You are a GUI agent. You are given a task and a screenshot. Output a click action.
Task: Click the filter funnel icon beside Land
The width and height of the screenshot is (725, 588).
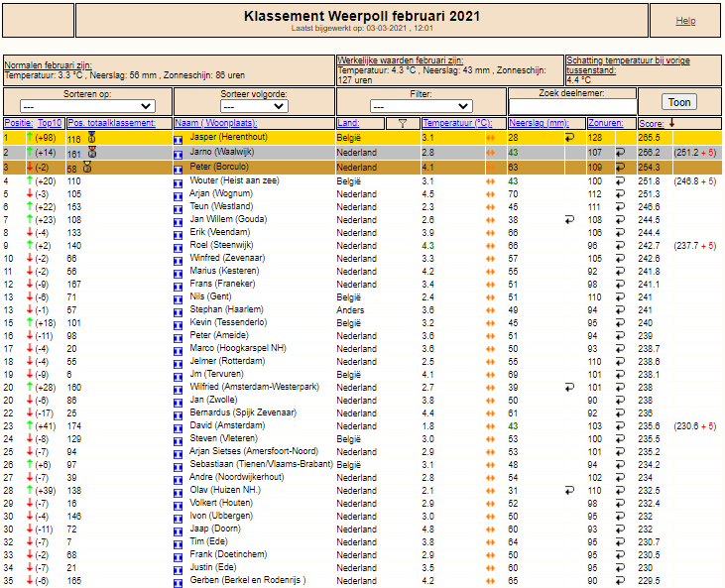403,123
